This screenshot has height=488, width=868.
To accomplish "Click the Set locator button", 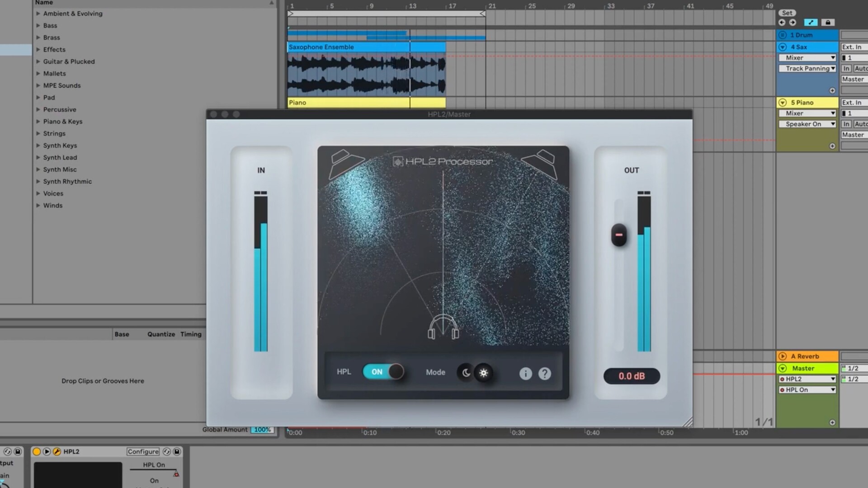I will pos(787,13).
